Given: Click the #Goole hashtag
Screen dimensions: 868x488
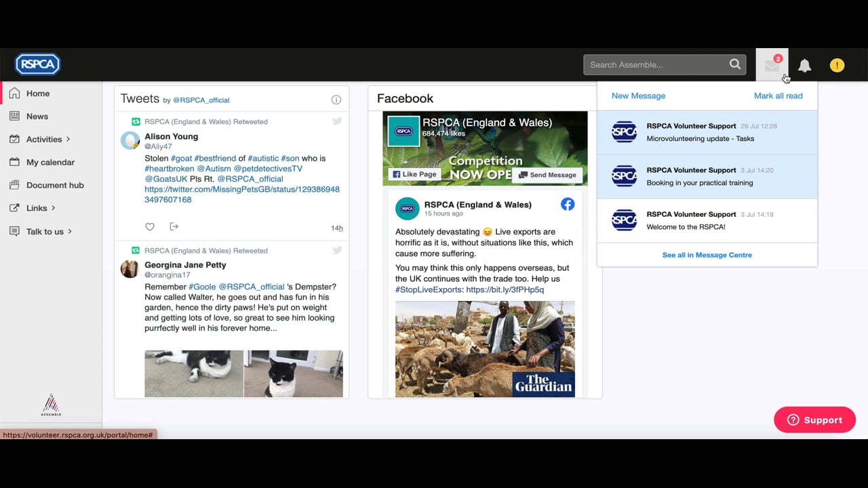Looking at the screenshot, I should 202,287.
